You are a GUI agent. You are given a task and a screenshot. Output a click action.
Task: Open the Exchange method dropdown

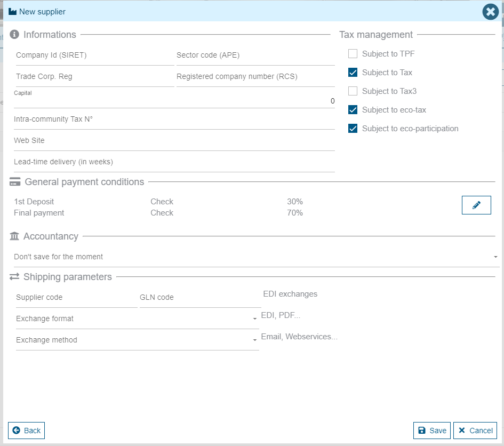137,340
